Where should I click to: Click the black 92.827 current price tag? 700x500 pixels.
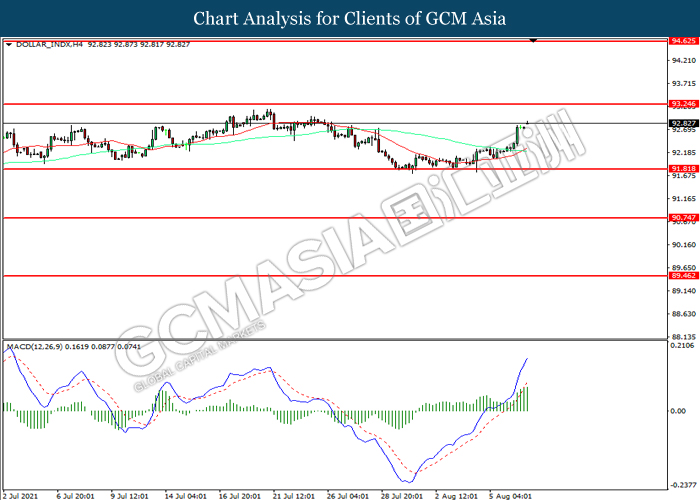click(682, 123)
